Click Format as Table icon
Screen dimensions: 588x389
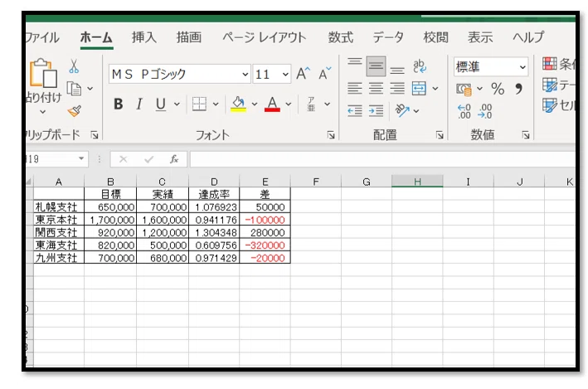pyautogui.click(x=550, y=85)
